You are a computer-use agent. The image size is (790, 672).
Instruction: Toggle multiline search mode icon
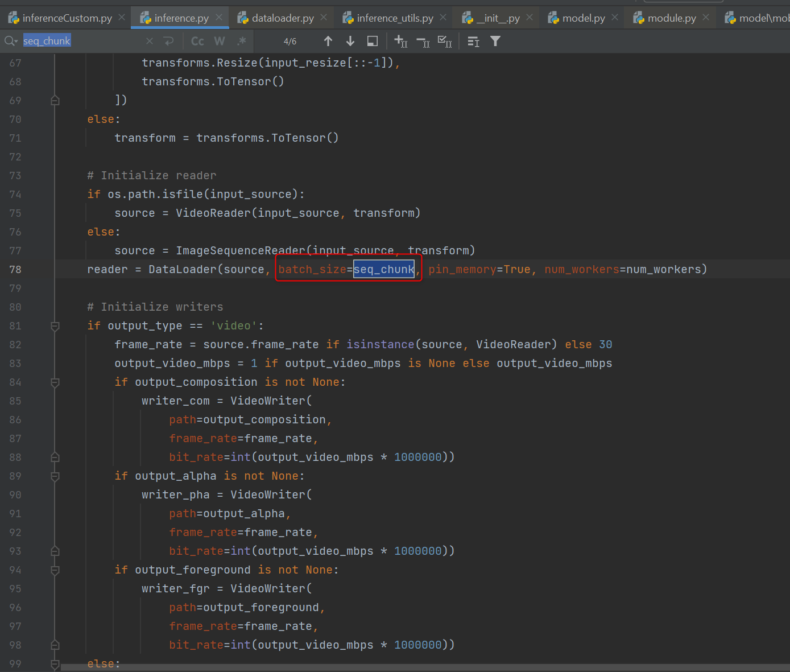(x=473, y=41)
